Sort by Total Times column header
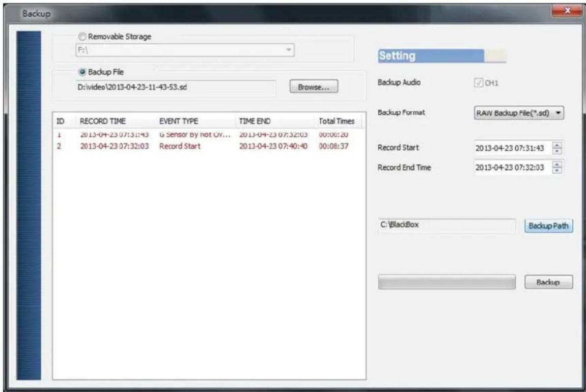This screenshot has width=586, height=392. pyautogui.click(x=338, y=121)
